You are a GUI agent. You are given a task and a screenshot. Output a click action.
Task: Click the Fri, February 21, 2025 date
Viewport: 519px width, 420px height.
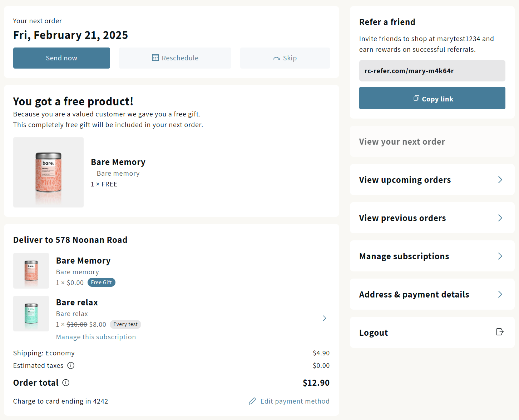pyautogui.click(x=70, y=35)
